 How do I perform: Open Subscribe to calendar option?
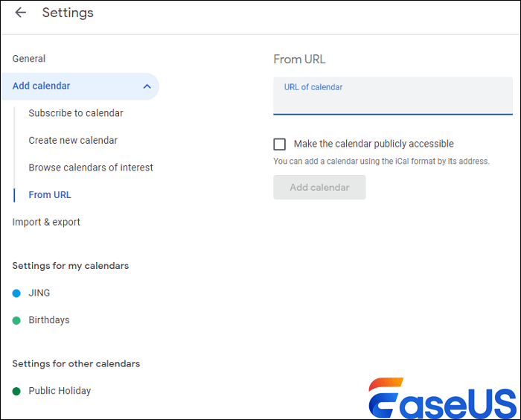coord(76,113)
